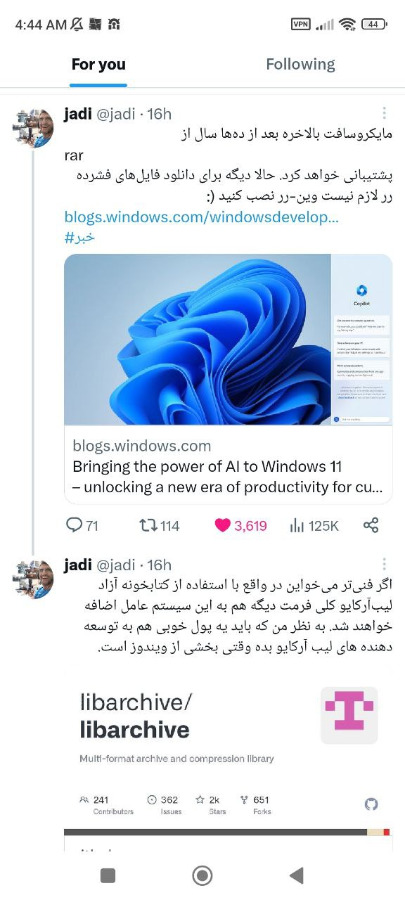
Task: Open more options for first jadi tweet
Action: (384, 113)
